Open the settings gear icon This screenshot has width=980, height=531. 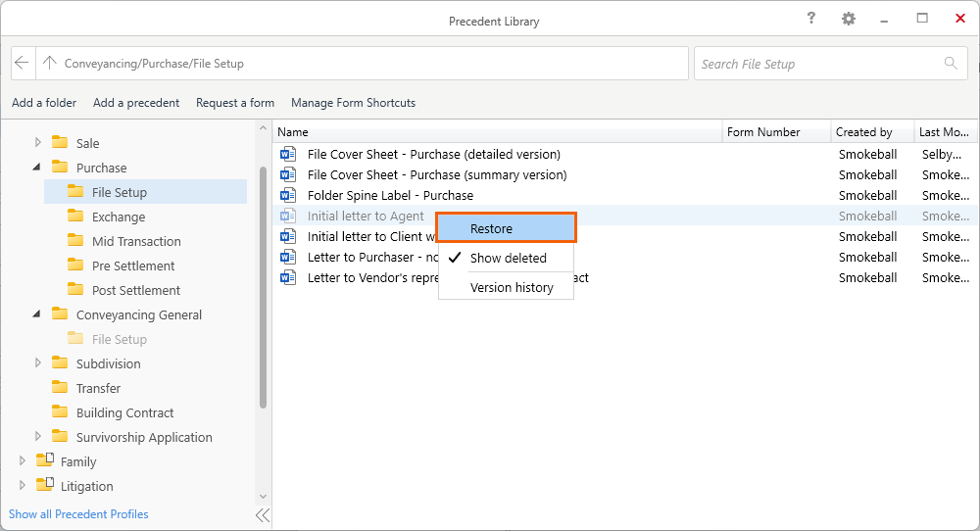click(849, 19)
